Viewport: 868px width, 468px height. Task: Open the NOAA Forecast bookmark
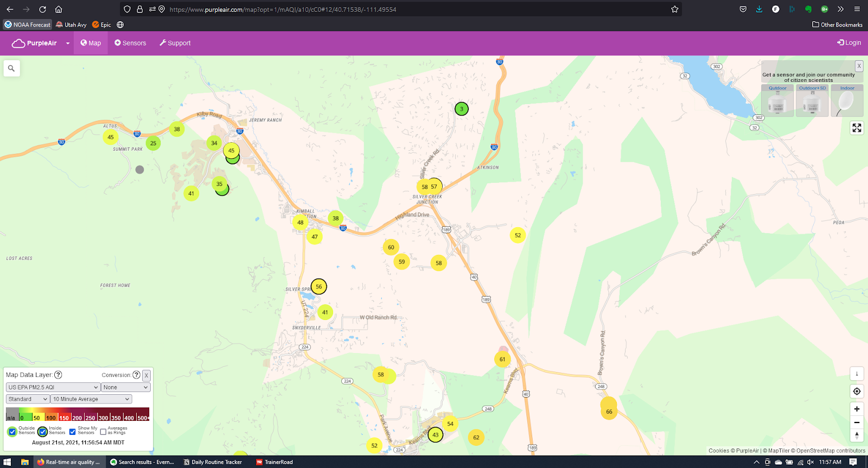(x=27, y=24)
